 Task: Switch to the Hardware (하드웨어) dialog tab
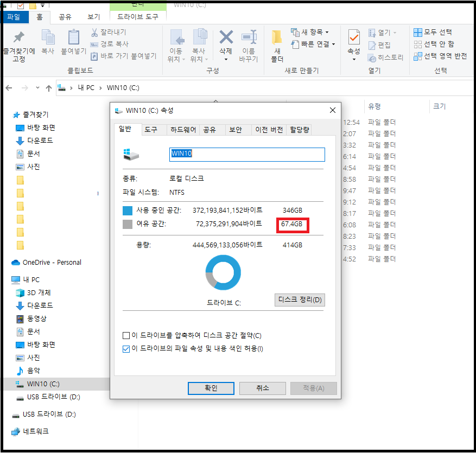tap(183, 130)
